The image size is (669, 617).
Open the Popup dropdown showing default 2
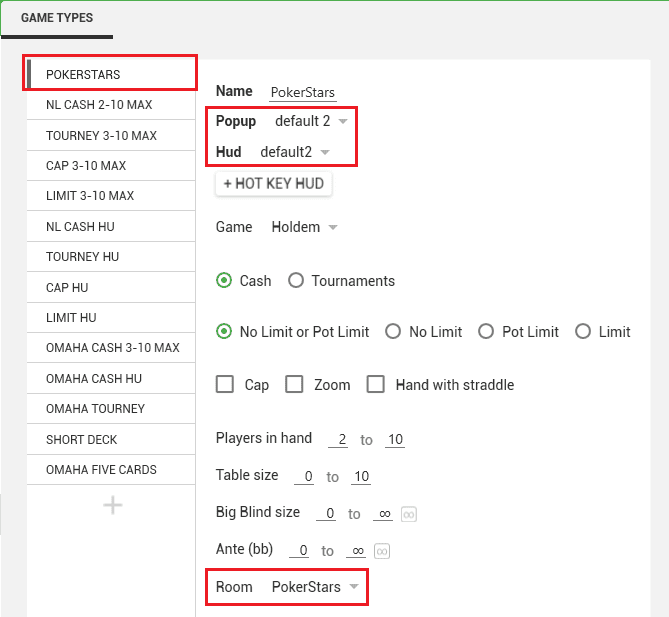pyautogui.click(x=311, y=121)
